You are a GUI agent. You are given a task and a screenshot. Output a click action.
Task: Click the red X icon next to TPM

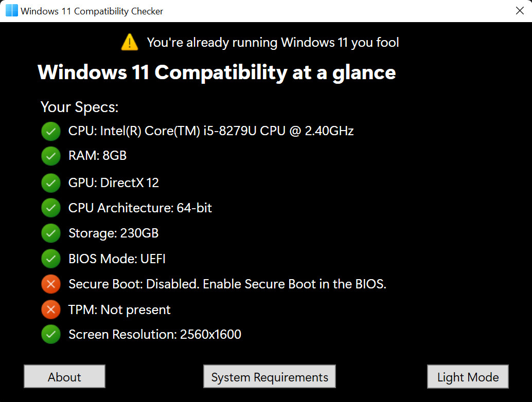point(51,309)
